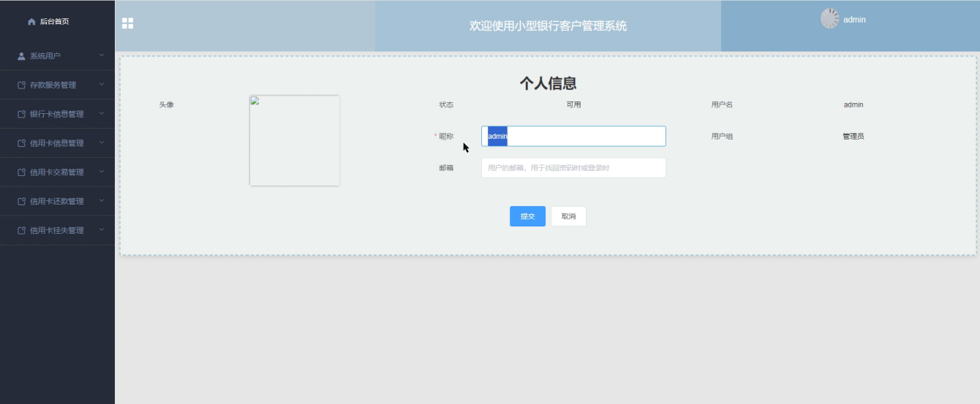
Task: Open the 信用卡还款管理 menu
Action: point(57,201)
